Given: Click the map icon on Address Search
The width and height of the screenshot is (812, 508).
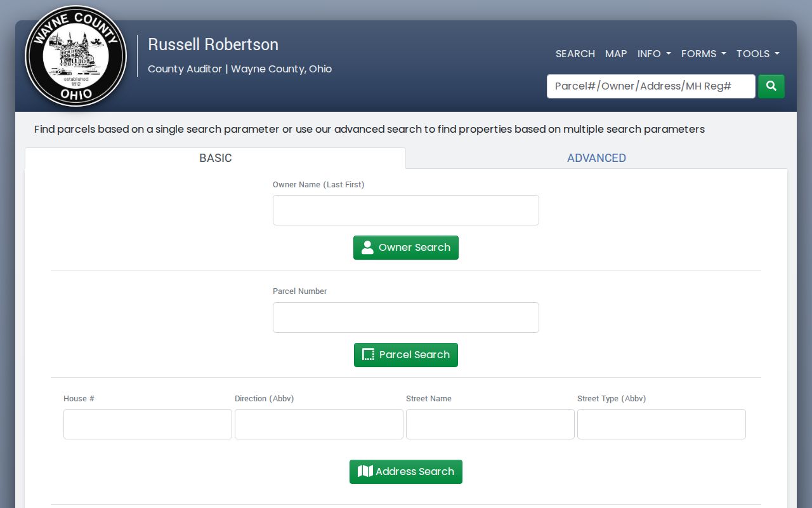Looking at the screenshot, I should pos(365,471).
